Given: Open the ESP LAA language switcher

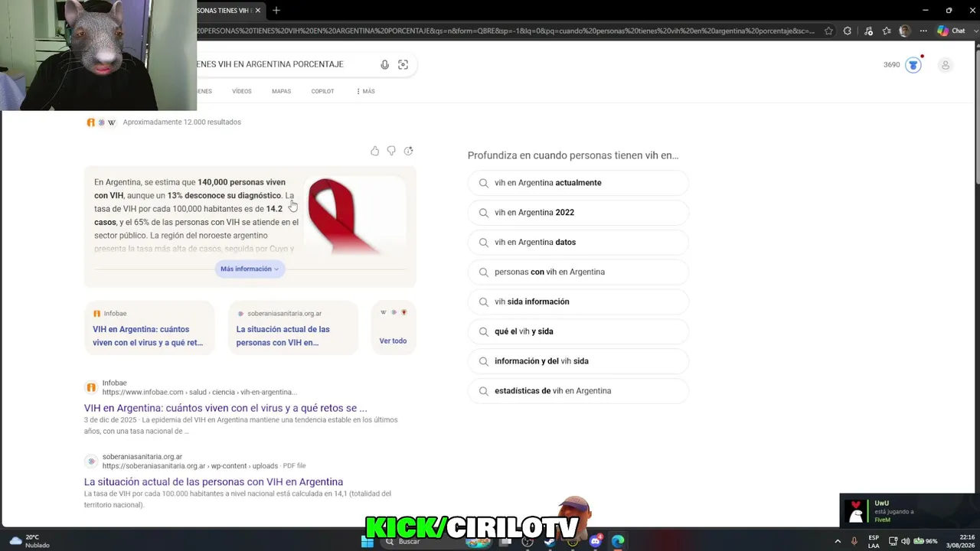Looking at the screenshot, I should [874, 541].
